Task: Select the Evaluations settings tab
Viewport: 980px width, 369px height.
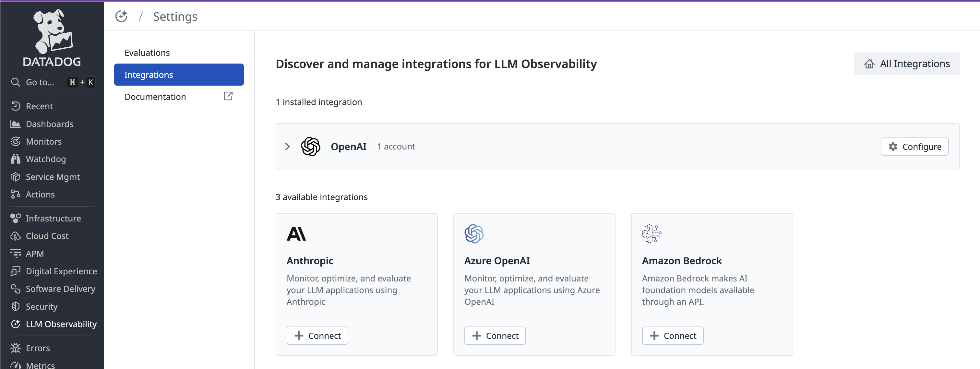Action: (147, 53)
